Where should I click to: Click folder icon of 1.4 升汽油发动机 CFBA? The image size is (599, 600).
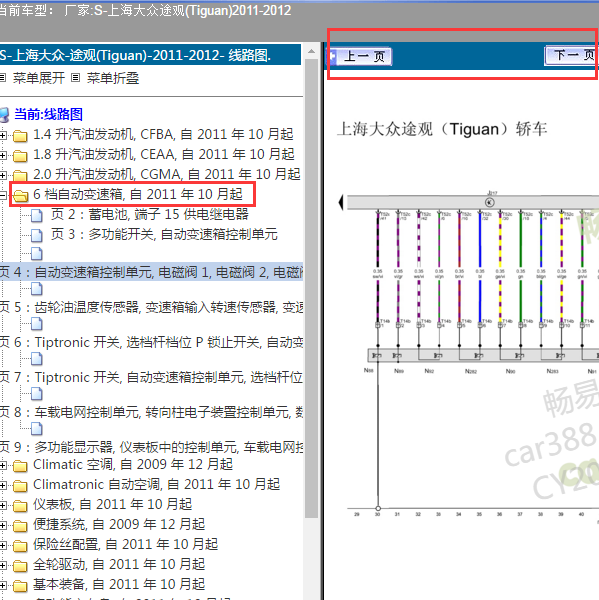point(20,135)
